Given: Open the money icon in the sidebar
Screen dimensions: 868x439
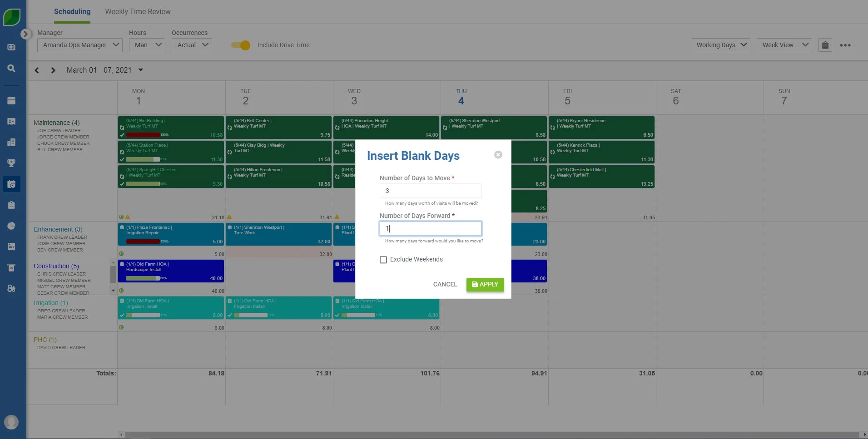Looking at the screenshot, I should [x=11, y=47].
